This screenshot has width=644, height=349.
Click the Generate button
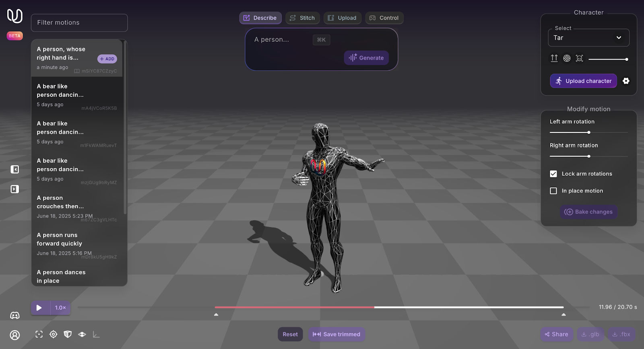[366, 58]
